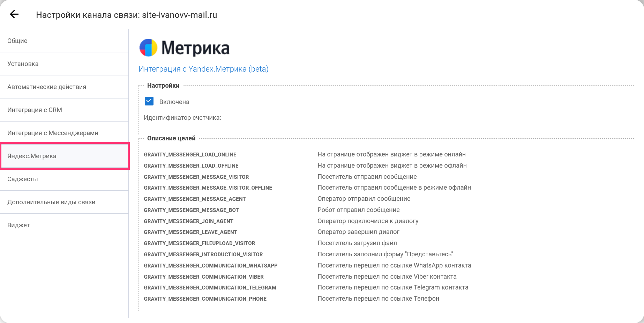Click the GRAVITY_MESSENGER_COMMUNICATION_TELEGRAM goal name

click(210, 288)
